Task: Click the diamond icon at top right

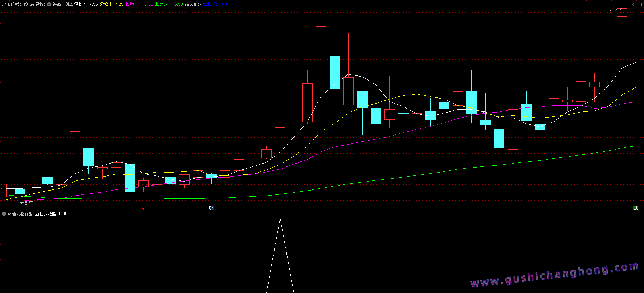Action: (634, 4)
